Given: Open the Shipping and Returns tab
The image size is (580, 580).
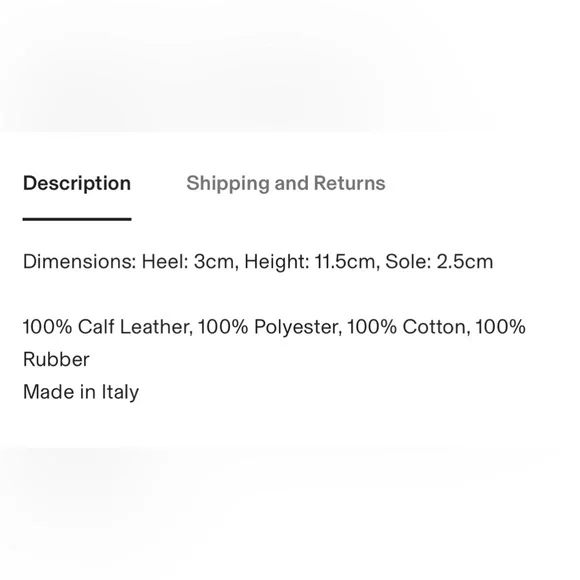Looking at the screenshot, I should (286, 183).
